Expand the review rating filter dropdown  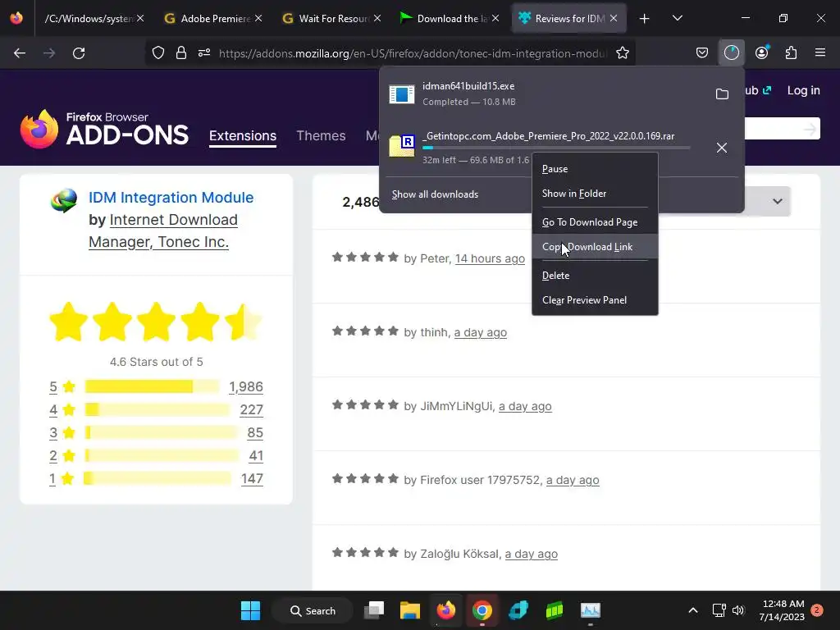tap(778, 202)
